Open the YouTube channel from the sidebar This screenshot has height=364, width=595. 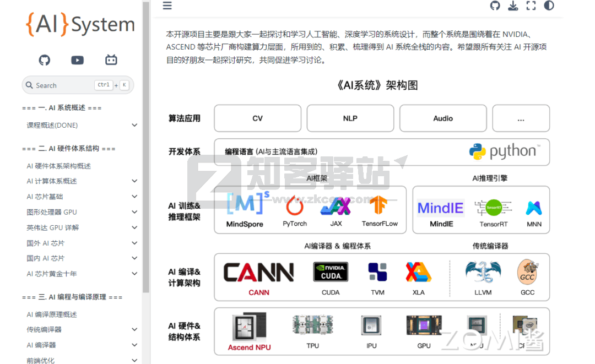point(77,60)
